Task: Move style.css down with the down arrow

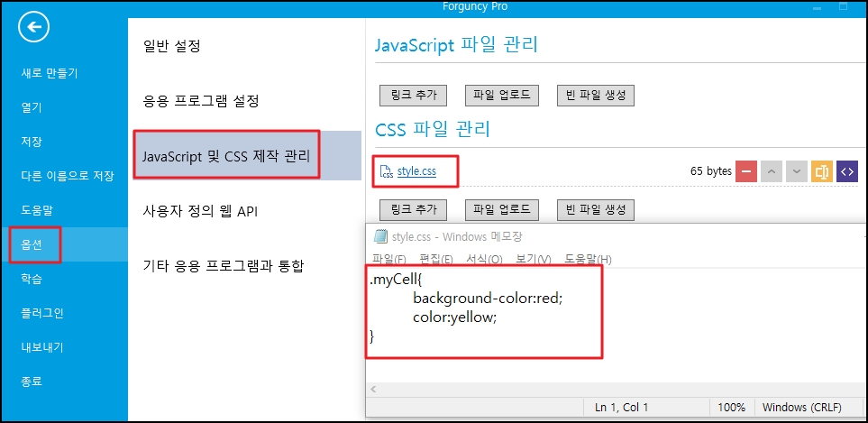Action: click(x=796, y=170)
